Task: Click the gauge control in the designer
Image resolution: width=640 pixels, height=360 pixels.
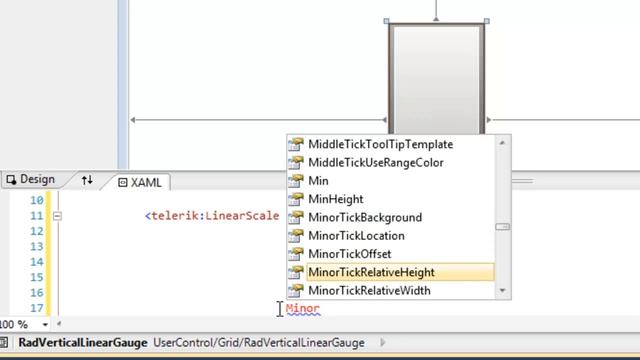Action: tap(436, 79)
